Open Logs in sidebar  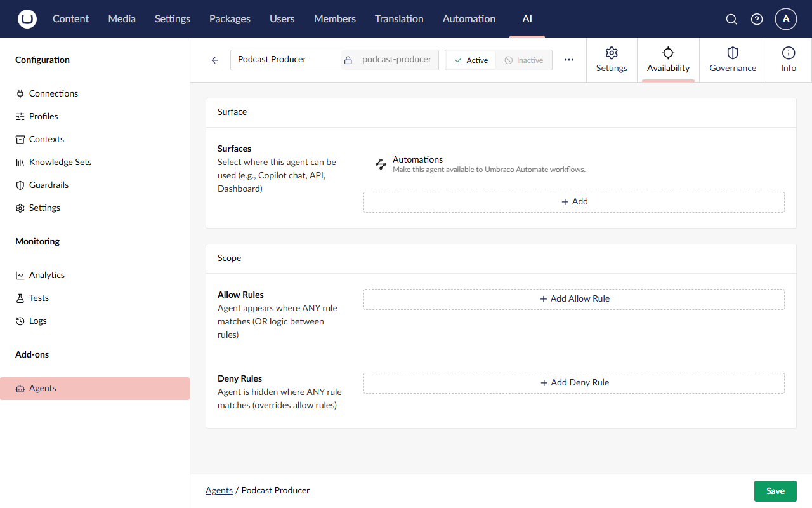[95, 321]
